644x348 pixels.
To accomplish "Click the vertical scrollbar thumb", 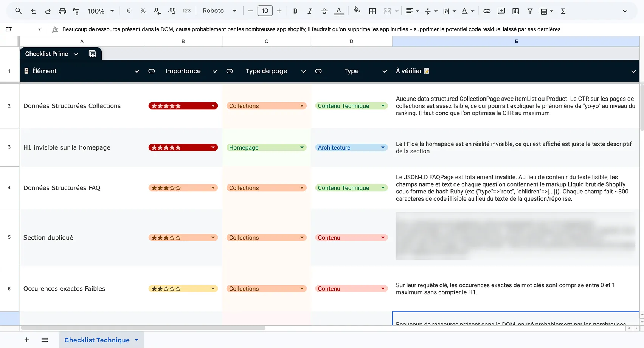I will [642, 108].
